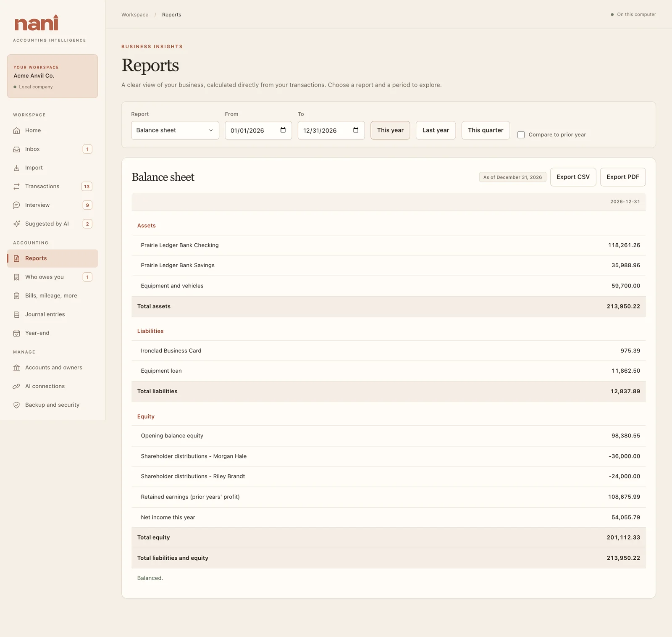Click the To date field 12/31/2026

(331, 130)
